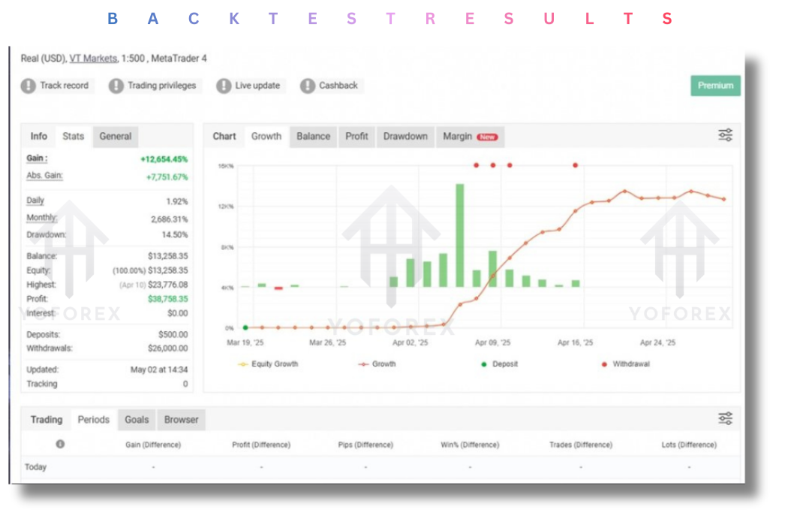Screen dimensions: 812x531
Task: Show the Balance chart tab
Action: click(x=313, y=137)
